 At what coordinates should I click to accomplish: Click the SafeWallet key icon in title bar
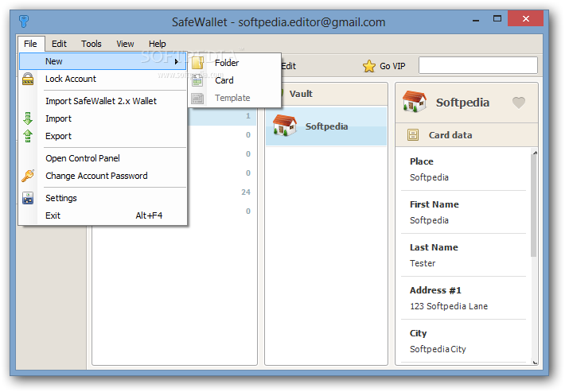click(x=24, y=21)
